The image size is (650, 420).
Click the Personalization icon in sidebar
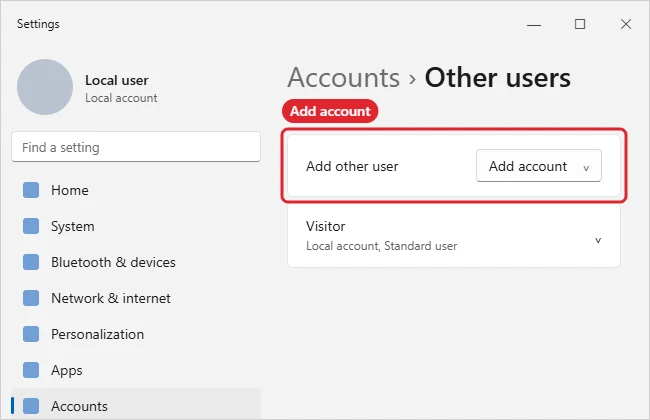pos(31,334)
